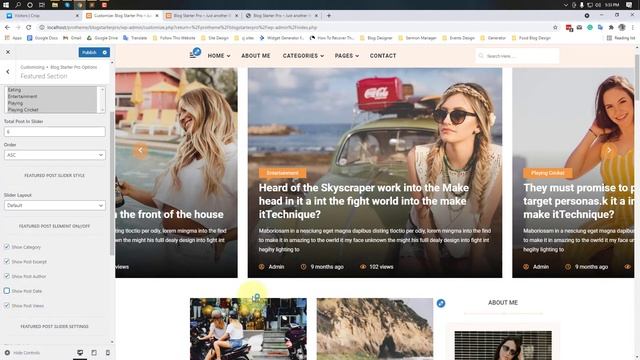The width and height of the screenshot is (640, 360).
Task: Click edit shortcut icon above post thumbnails
Action: (x=256, y=298)
